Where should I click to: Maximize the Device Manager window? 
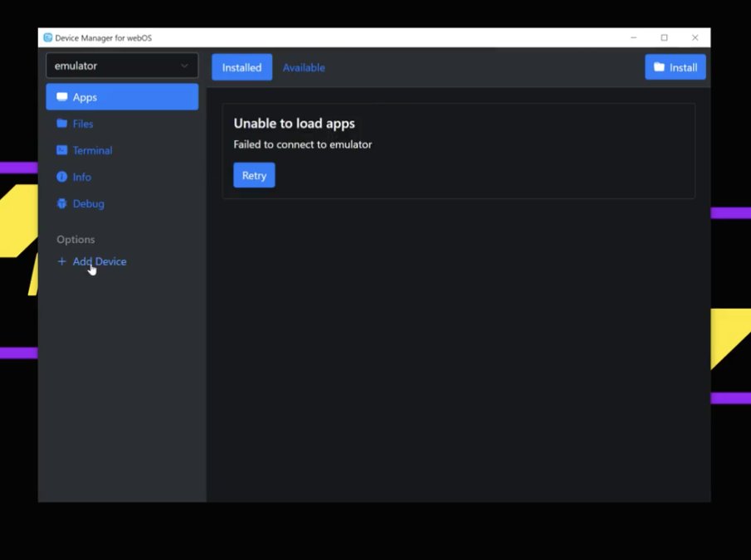pyautogui.click(x=664, y=37)
